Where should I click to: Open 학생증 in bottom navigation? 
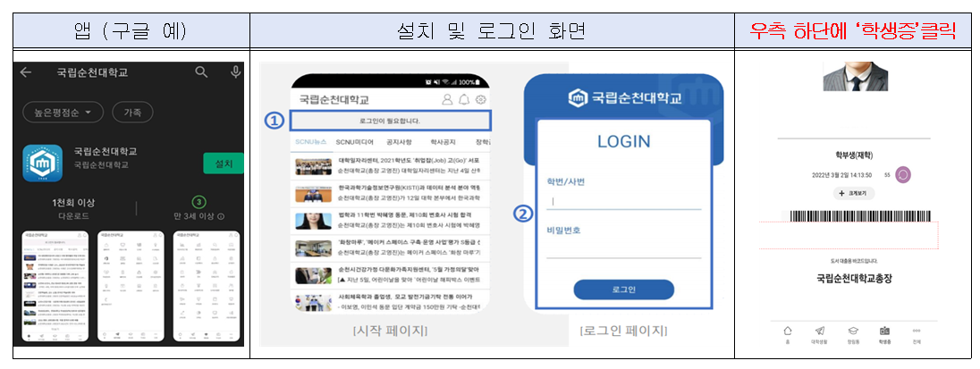pos(884,335)
